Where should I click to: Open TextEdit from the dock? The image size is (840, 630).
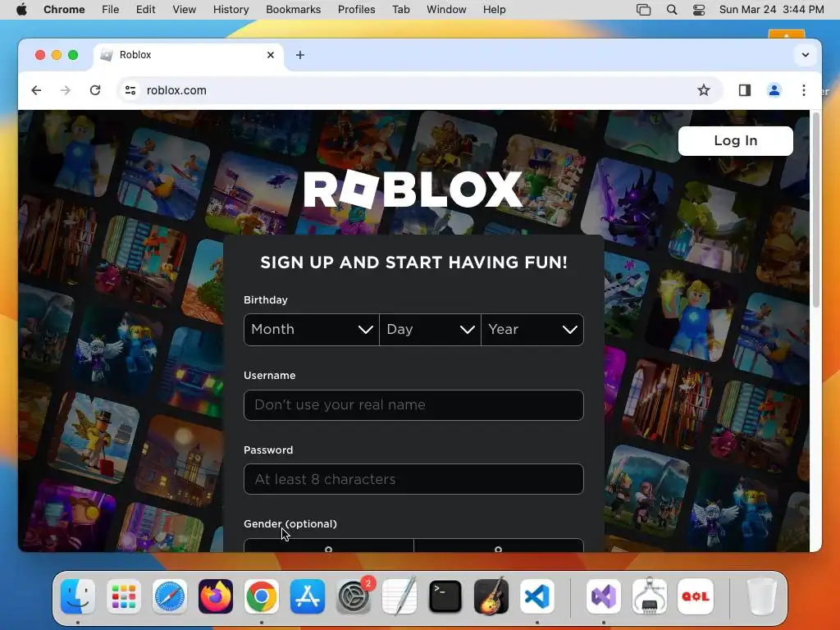(x=399, y=596)
